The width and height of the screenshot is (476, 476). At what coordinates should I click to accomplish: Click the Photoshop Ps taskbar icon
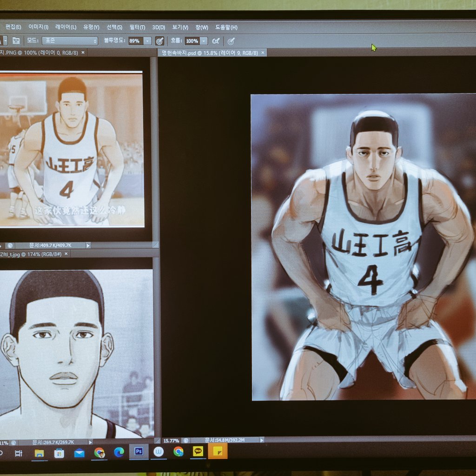click(139, 452)
